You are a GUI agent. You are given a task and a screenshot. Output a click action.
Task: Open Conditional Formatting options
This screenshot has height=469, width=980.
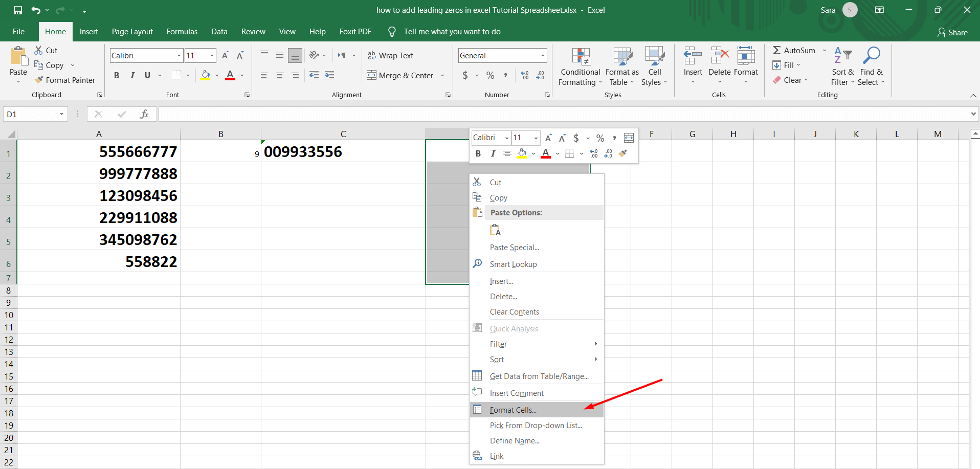[x=580, y=66]
